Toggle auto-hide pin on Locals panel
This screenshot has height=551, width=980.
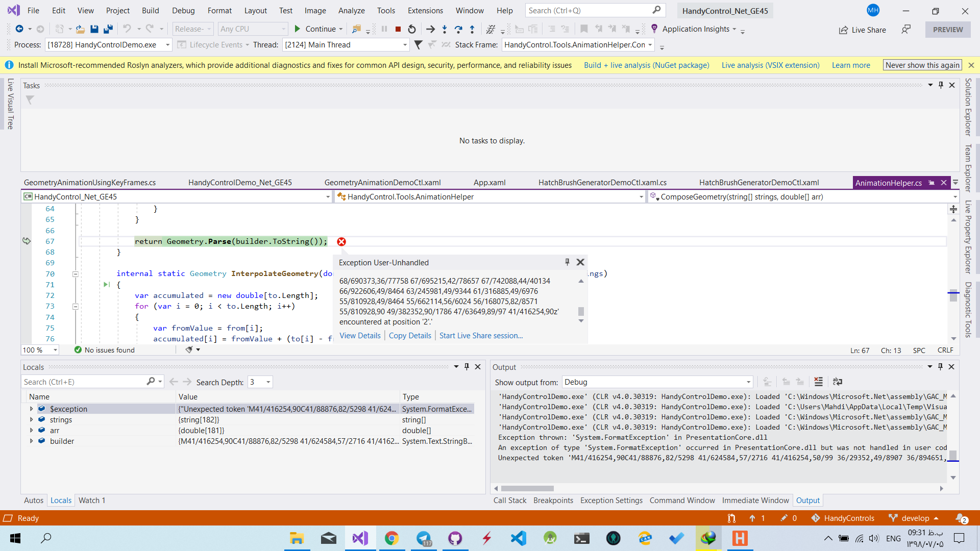point(467,367)
